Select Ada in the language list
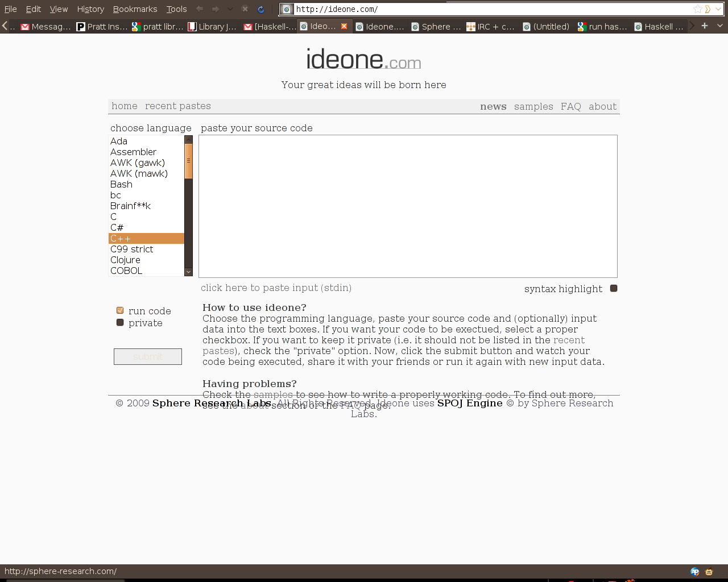 click(146, 141)
